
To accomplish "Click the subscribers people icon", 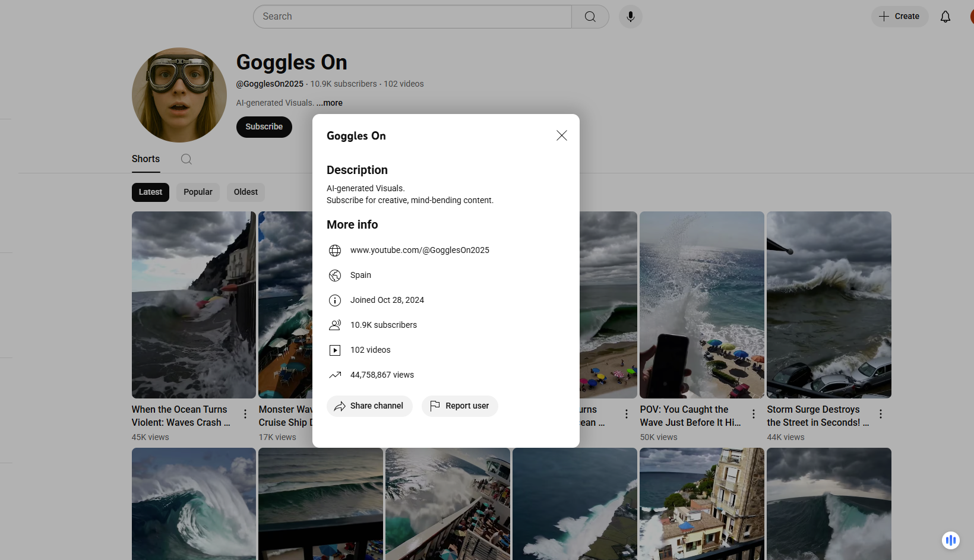I will tap(335, 325).
